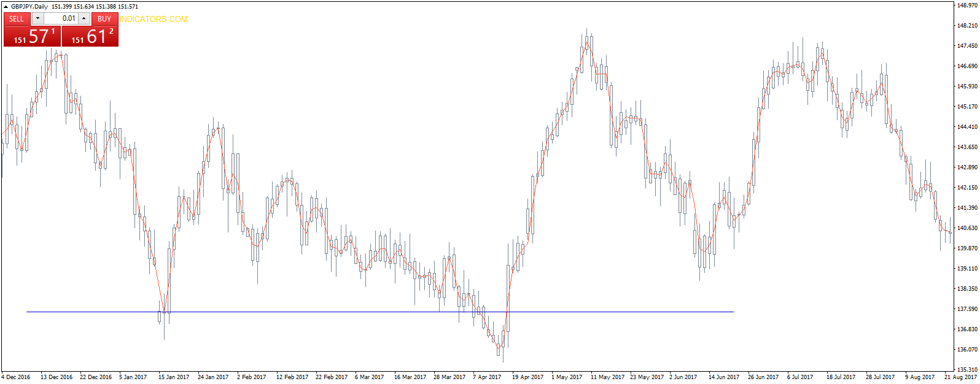This screenshot has height=384, width=980.
Task: Sell at the 151.57 bid price tile
Action: tap(33, 36)
